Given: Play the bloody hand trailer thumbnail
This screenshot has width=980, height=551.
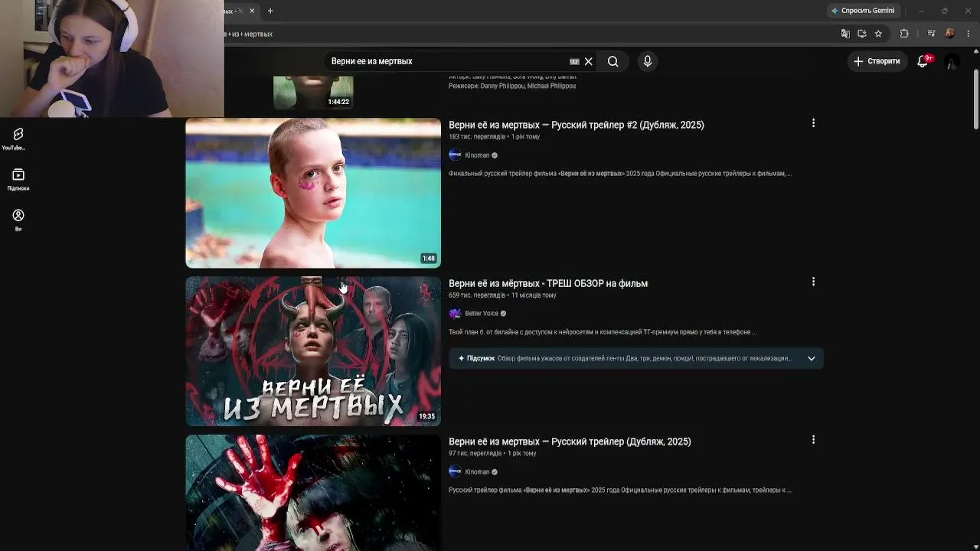Looking at the screenshot, I should point(313,493).
